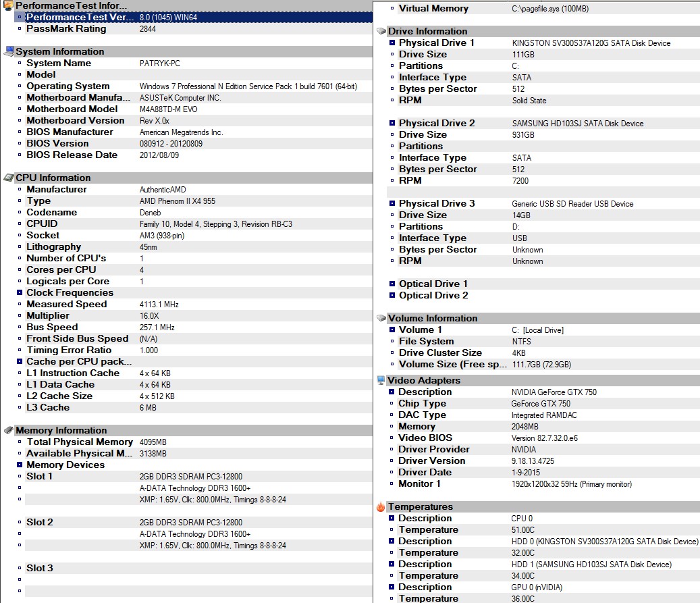Select the Codename row
The image size is (700, 603).
tap(198, 212)
